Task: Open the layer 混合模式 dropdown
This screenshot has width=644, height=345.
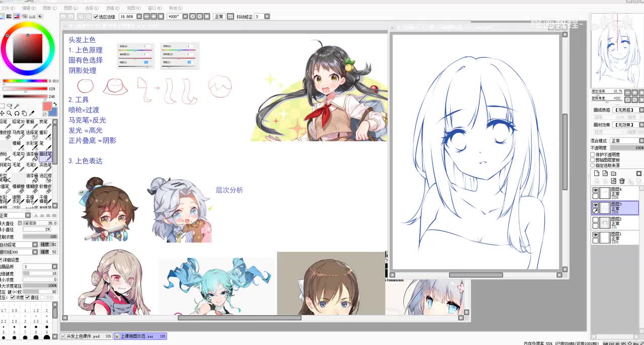Action: tap(641, 141)
